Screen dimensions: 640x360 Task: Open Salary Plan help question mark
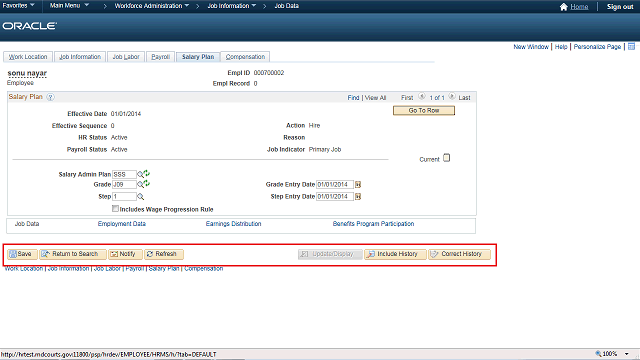(50, 97)
